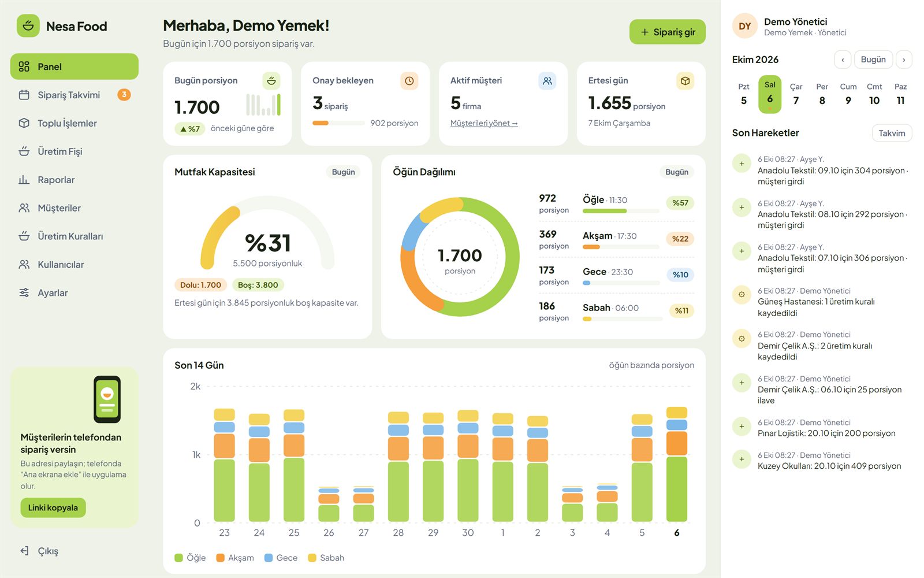
Task: Open Sipariş Takvimi calendar icon
Action: 24,95
